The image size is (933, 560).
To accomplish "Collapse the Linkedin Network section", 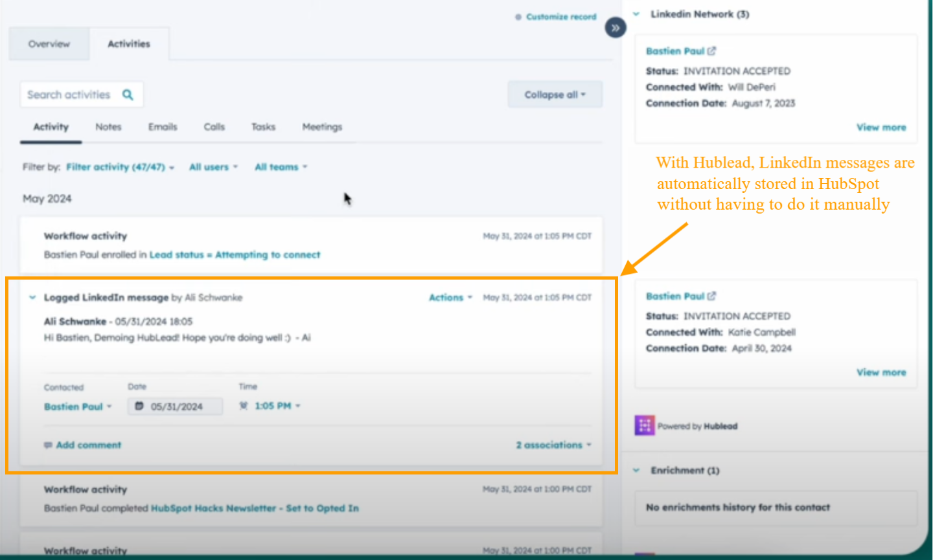I will (x=636, y=14).
